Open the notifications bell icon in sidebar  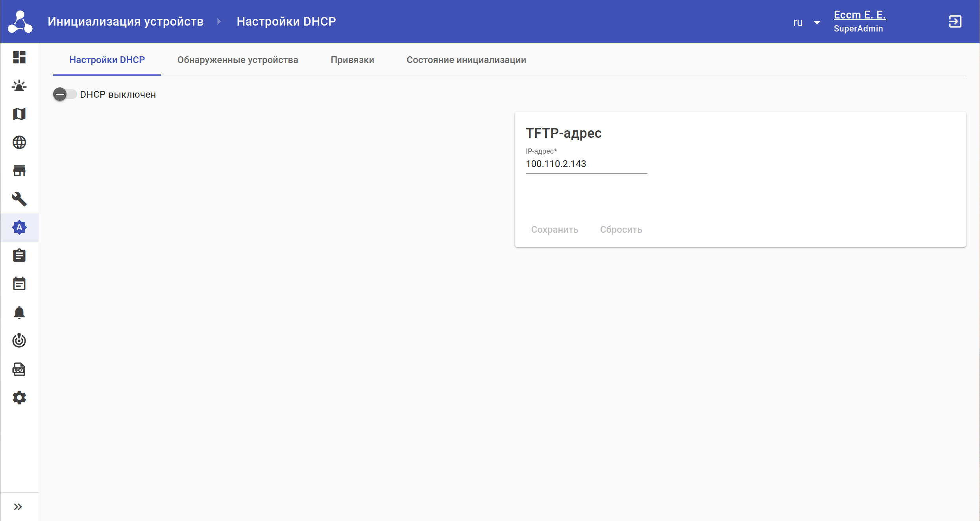[19, 312]
